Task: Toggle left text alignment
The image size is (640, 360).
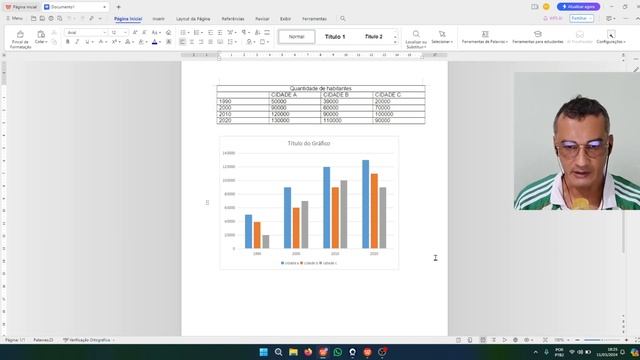Action: [182, 42]
